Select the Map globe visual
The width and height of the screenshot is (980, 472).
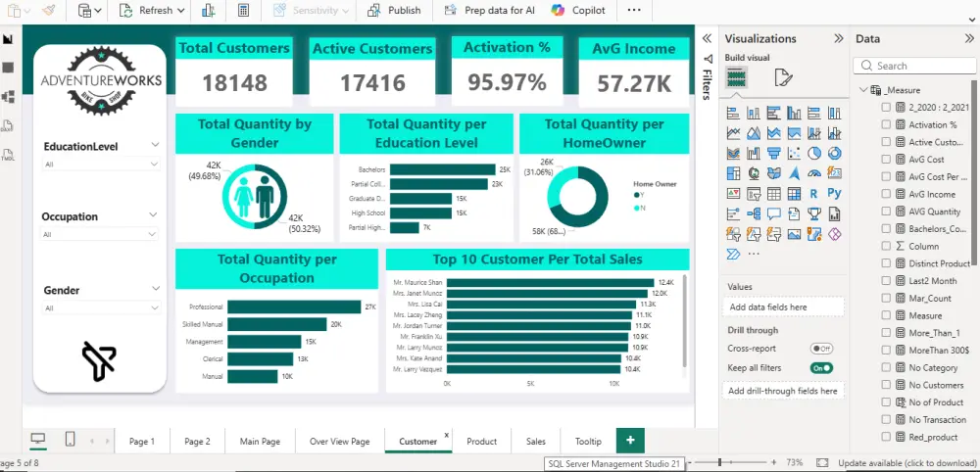pyautogui.click(x=754, y=173)
